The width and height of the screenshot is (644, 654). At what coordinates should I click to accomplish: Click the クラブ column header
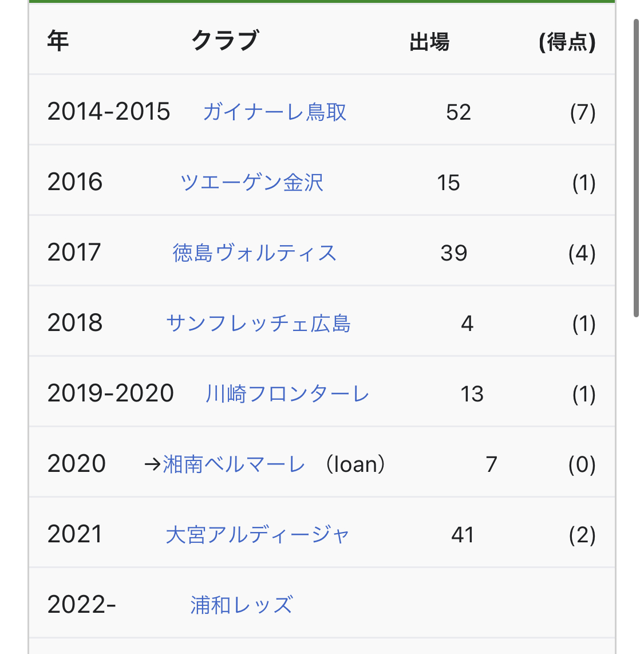(225, 41)
